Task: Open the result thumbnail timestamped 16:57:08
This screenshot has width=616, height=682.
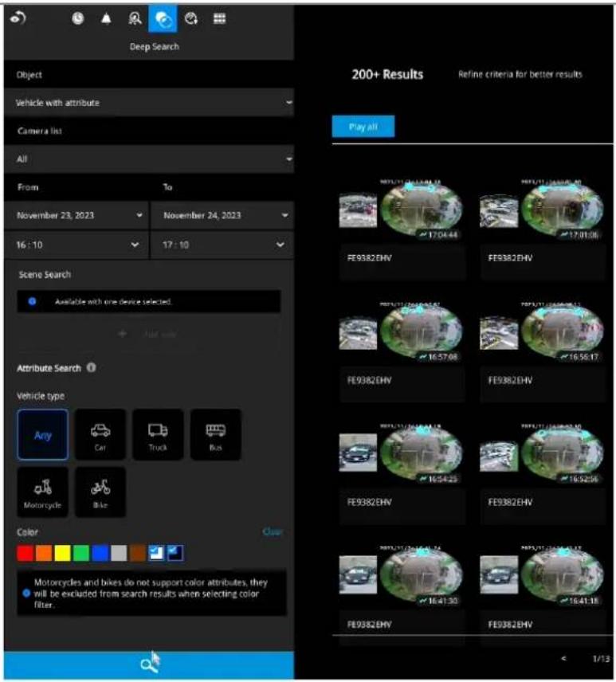Action: click(x=401, y=332)
